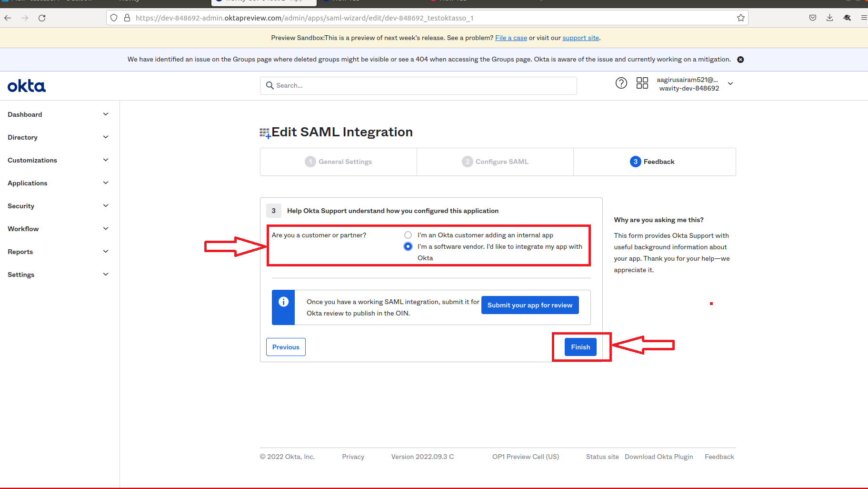The image size is (868, 489).
Task: Click 'Are you a customer or partner?' label
Action: (x=319, y=235)
